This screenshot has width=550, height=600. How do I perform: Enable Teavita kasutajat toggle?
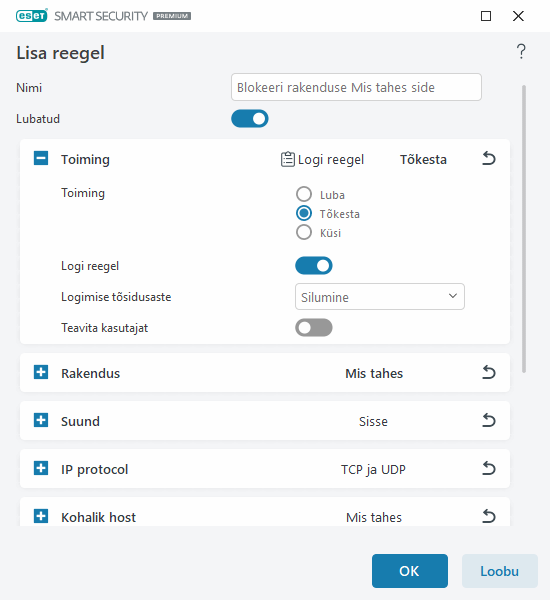[x=313, y=328]
